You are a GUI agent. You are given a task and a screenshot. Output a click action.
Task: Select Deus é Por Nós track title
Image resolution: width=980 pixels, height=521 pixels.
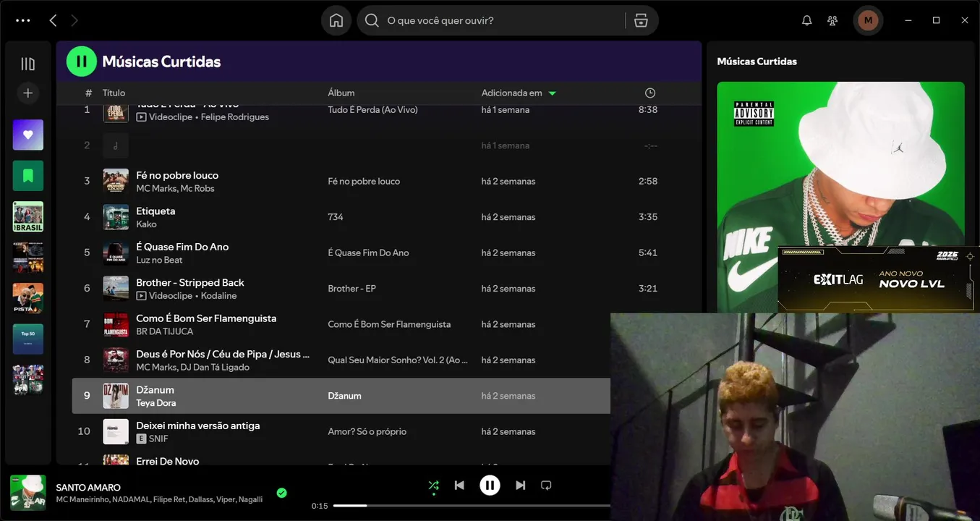tap(223, 354)
